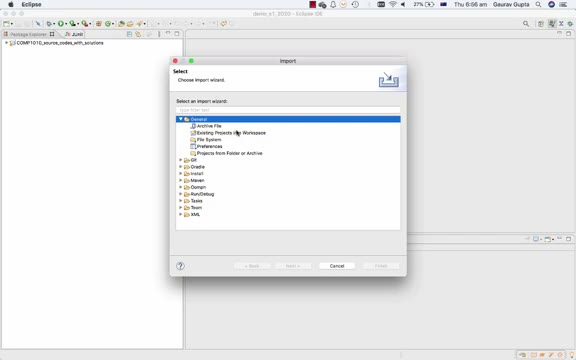The height and width of the screenshot is (360, 576).
Task: Select Existing Projects into Workspace
Action: (x=231, y=133)
